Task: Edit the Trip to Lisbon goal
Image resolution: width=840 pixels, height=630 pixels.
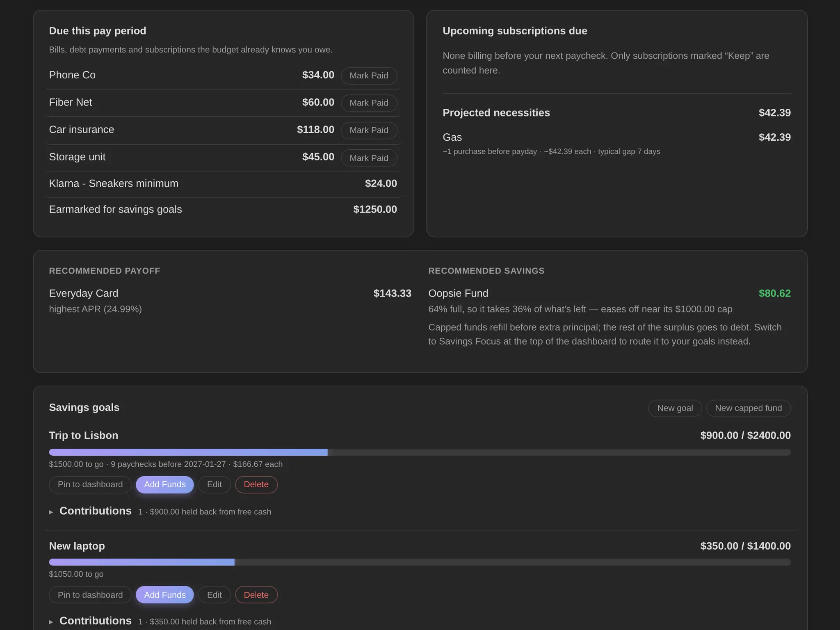Action: tap(215, 484)
